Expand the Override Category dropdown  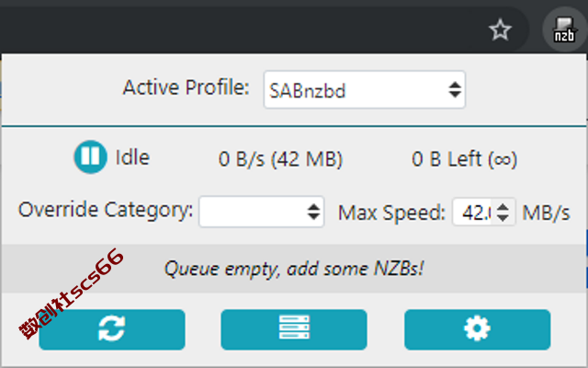[x=261, y=212]
